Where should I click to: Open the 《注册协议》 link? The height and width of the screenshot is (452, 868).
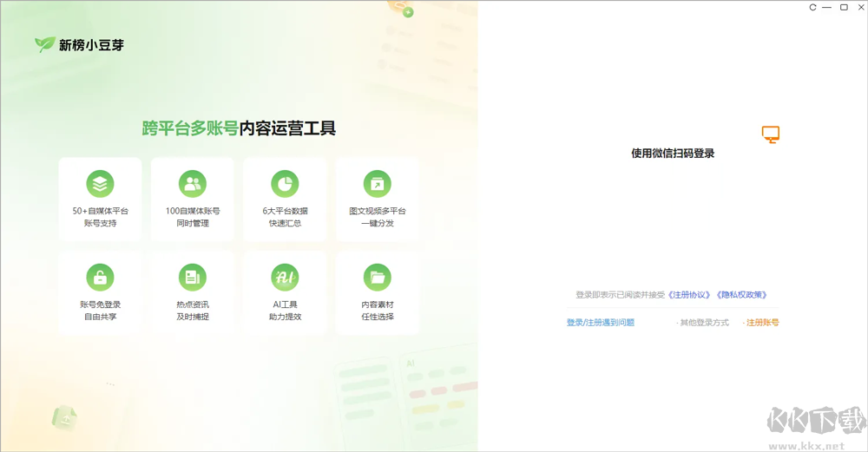pyautogui.click(x=689, y=295)
